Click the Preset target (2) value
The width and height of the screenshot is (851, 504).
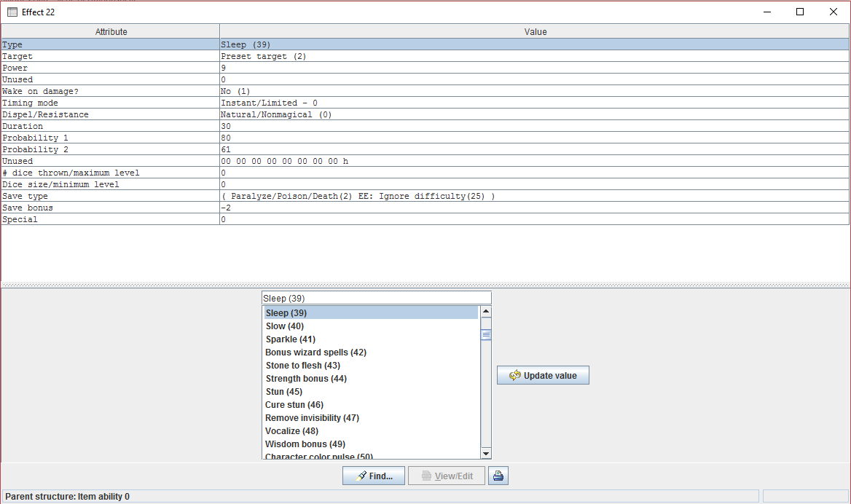[x=535, y=56]
